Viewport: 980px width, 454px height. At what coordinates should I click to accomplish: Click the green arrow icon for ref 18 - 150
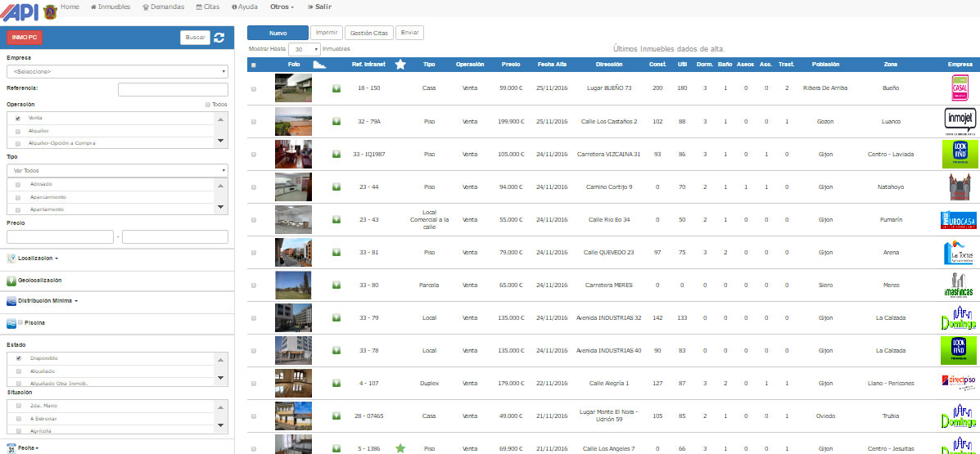tap(336, 88)
